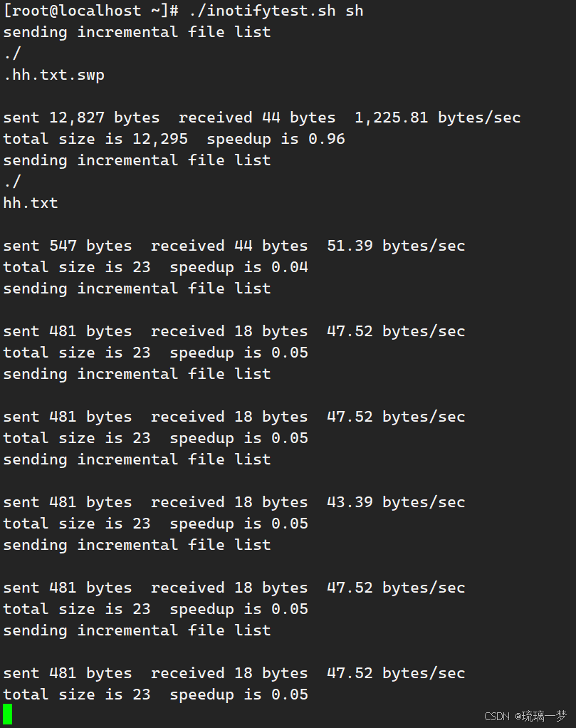
Task: Click the ./inotifytest.sh command text
Action: click(262, 11)
